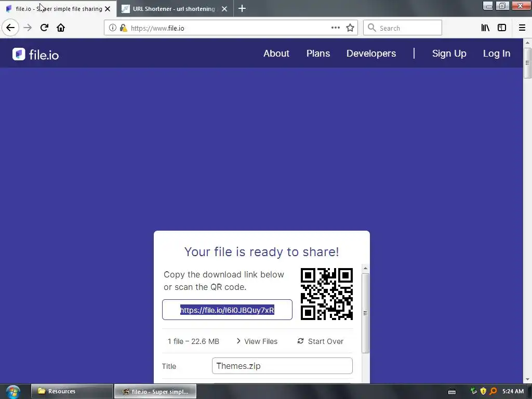Open the Library icon in toolbar
This screenshot has height=399, width=532.
coord(485,28)
